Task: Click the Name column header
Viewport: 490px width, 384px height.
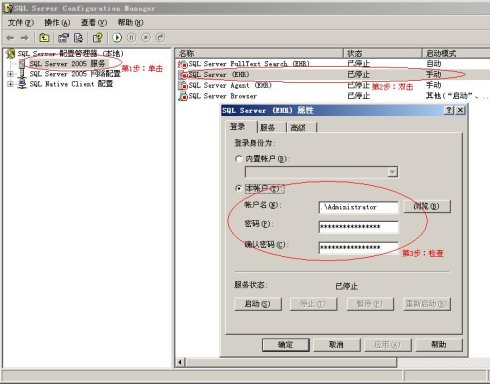Action: click(259, 53)
